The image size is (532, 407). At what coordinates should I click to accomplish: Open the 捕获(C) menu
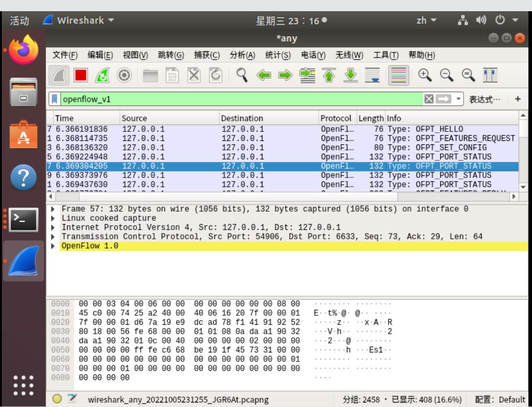(207, 55)
